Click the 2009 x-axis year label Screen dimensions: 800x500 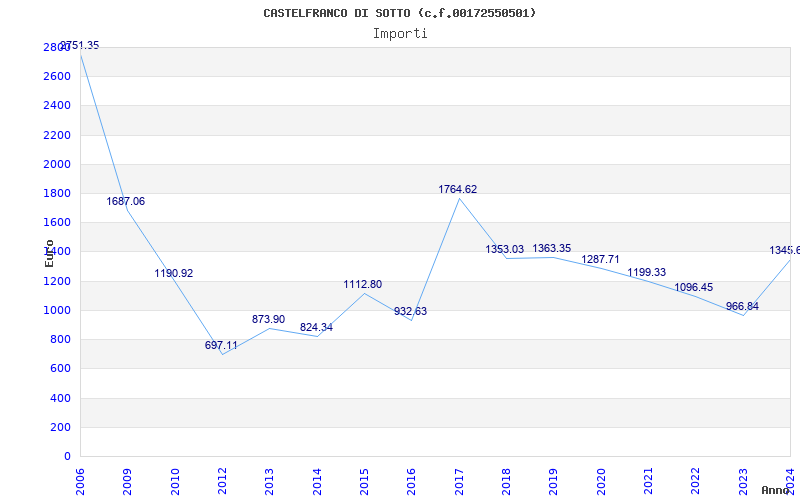(127, 482)
